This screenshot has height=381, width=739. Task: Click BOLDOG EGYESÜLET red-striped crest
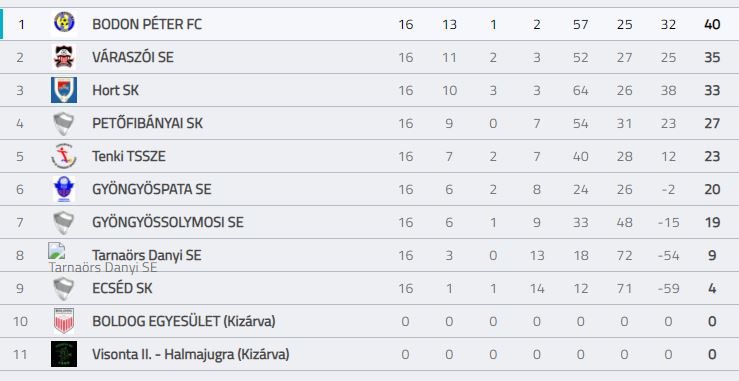64,321
